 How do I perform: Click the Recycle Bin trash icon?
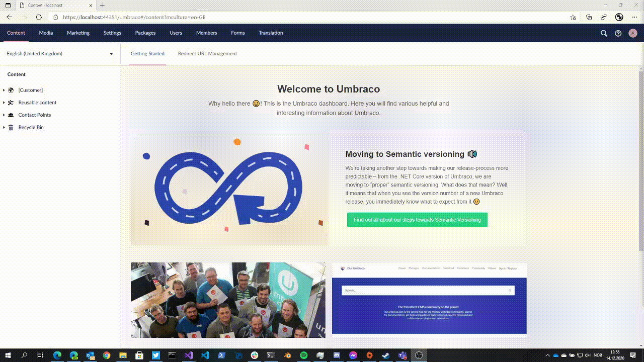tap(11, 128)
